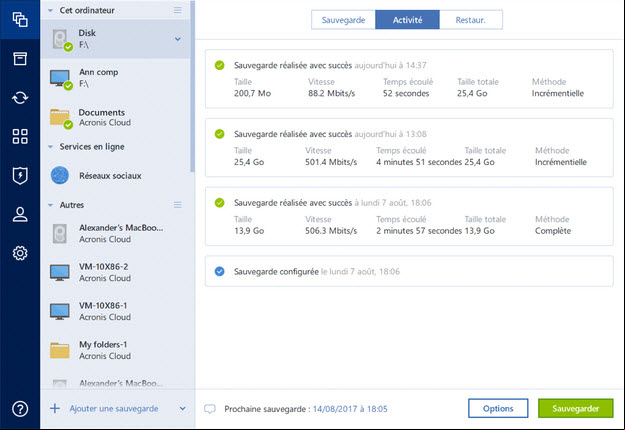The height and width of the screenshot is (430, 625).
Task: Select VM-10X86-1 in Autres list
Action: point(115,312)
